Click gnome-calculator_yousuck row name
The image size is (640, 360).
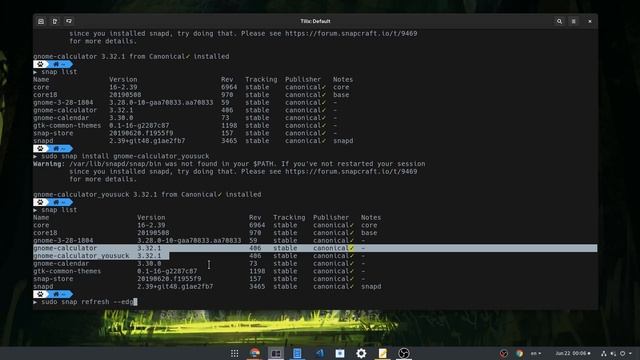point(81,256)
